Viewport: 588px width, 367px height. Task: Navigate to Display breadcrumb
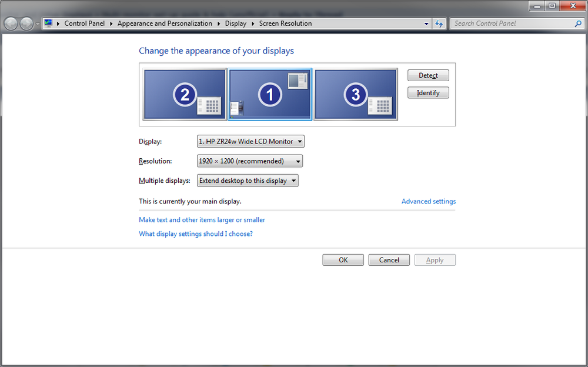point(236,24)
